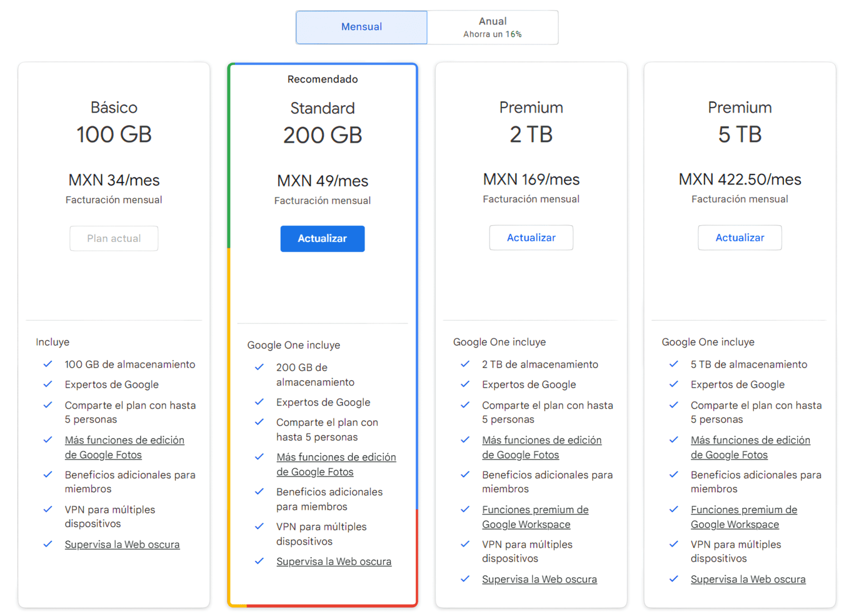Click checkmark beside Comparte el plan in 2 TB plan
This screenshot has width=854, height=616.
click(465, 405)
